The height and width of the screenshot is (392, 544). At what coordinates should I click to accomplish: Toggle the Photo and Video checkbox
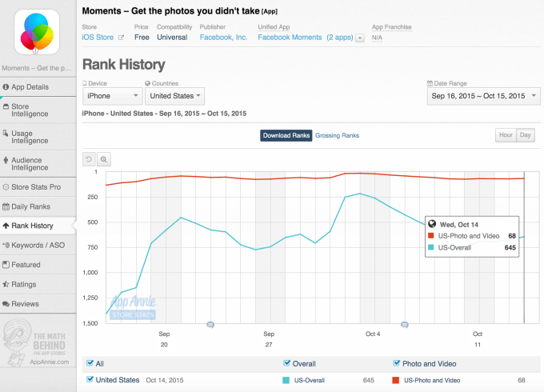point(397,363)
